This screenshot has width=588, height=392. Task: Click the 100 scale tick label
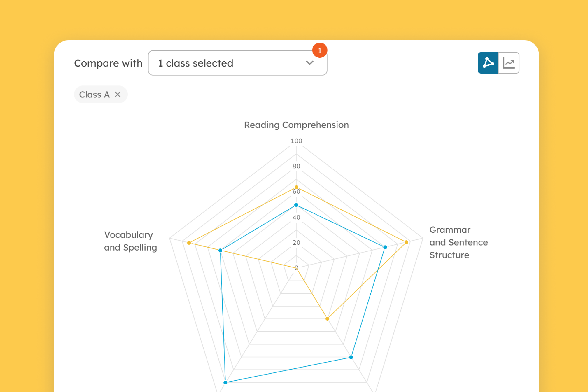point(296,141)
